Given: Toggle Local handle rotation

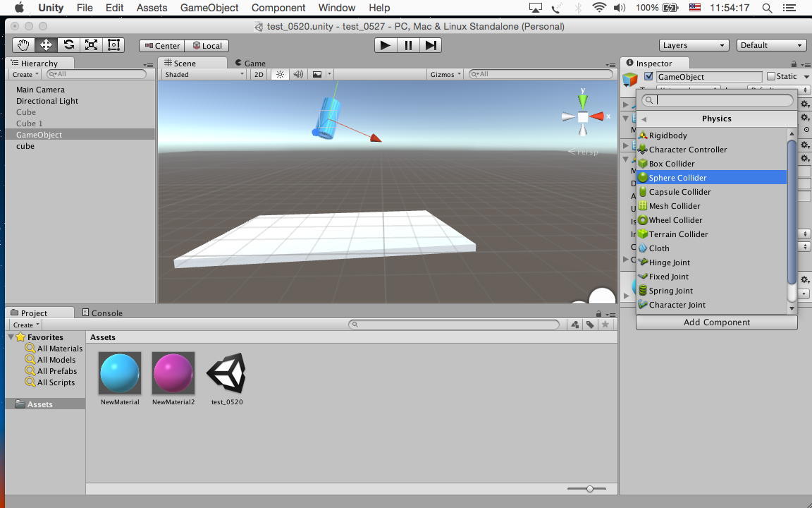Looking at the screenshot, I should pyautogui.click(x=207, y=46).
